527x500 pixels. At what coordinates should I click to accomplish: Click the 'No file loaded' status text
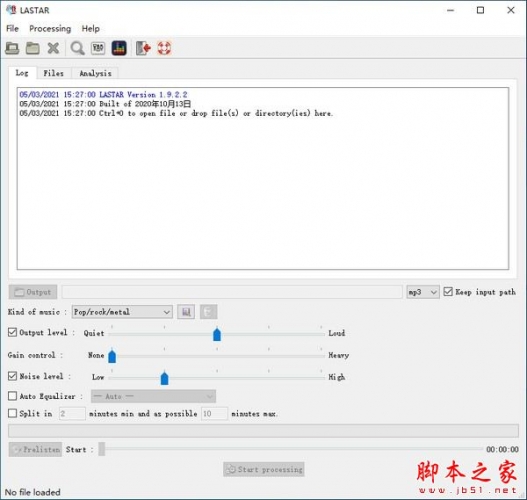[33, 492]
